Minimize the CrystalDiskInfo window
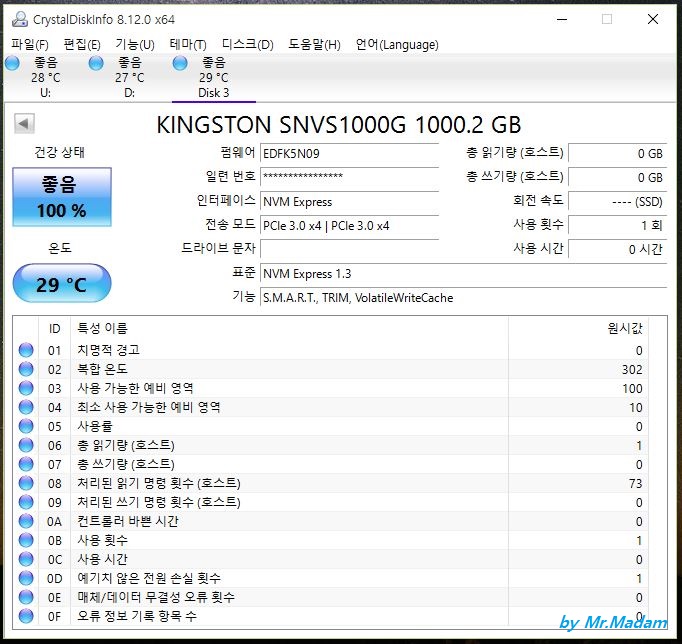This screenshot has height=644, width=682. pyautogui.click(x=562, y=19)
